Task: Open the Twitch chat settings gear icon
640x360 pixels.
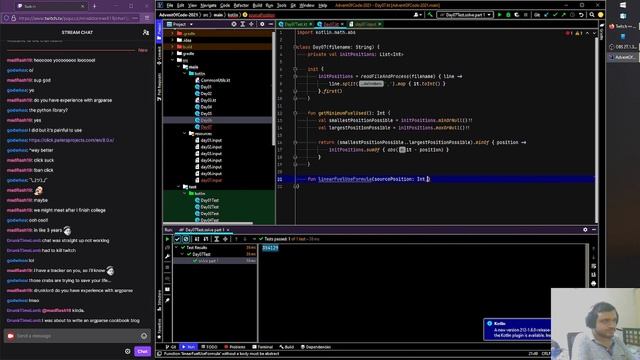Action: coord(128,351)
